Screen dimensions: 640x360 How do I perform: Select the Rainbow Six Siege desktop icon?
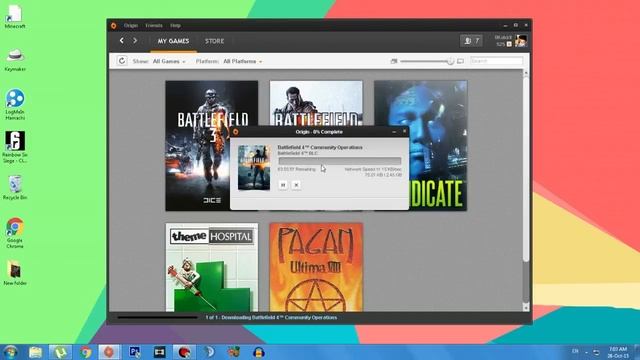click(x=15, y=147)
